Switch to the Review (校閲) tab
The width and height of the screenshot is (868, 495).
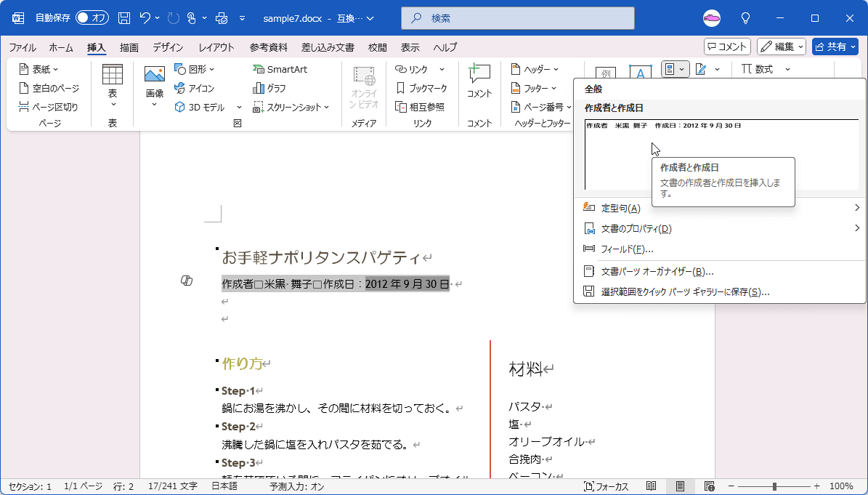coord(378,48)
